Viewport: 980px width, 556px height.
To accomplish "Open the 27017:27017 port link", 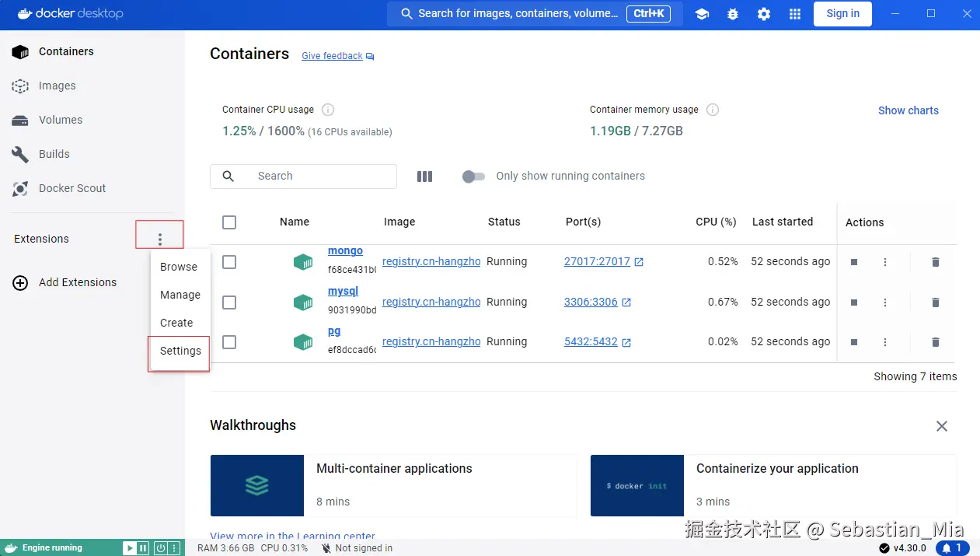I will pos(597,262).
